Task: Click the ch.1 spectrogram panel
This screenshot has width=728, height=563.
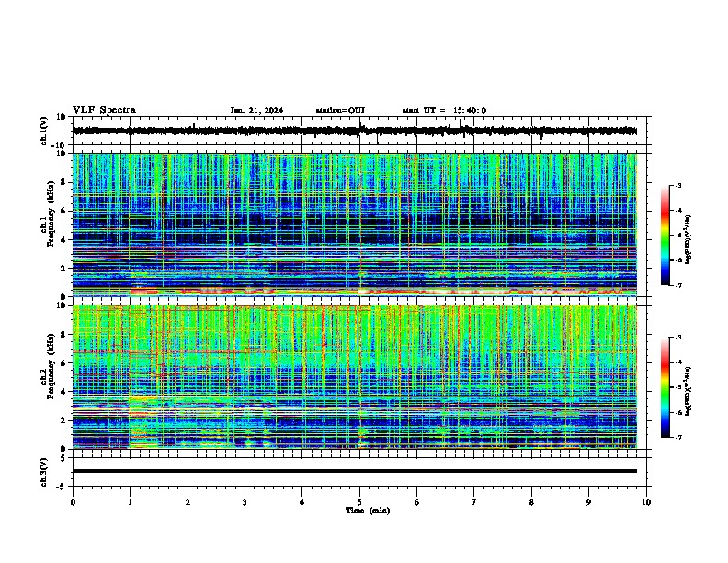Action: tap(355, 224)
